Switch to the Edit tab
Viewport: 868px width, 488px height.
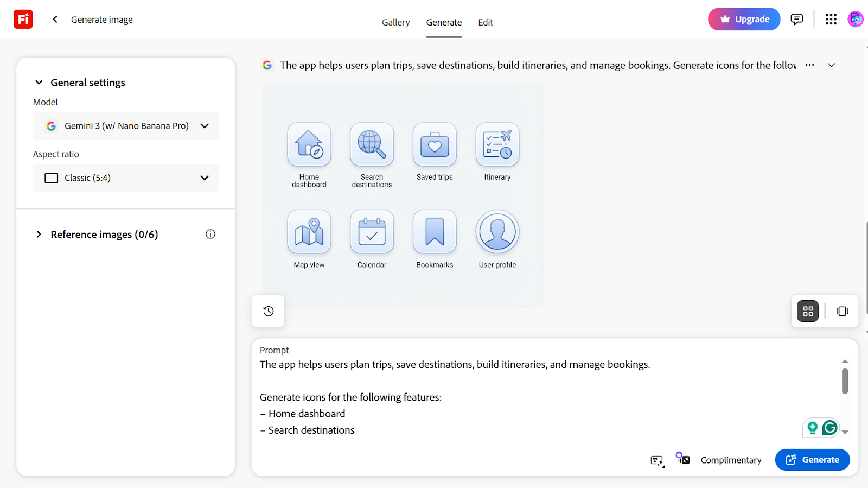pos(485,22)
